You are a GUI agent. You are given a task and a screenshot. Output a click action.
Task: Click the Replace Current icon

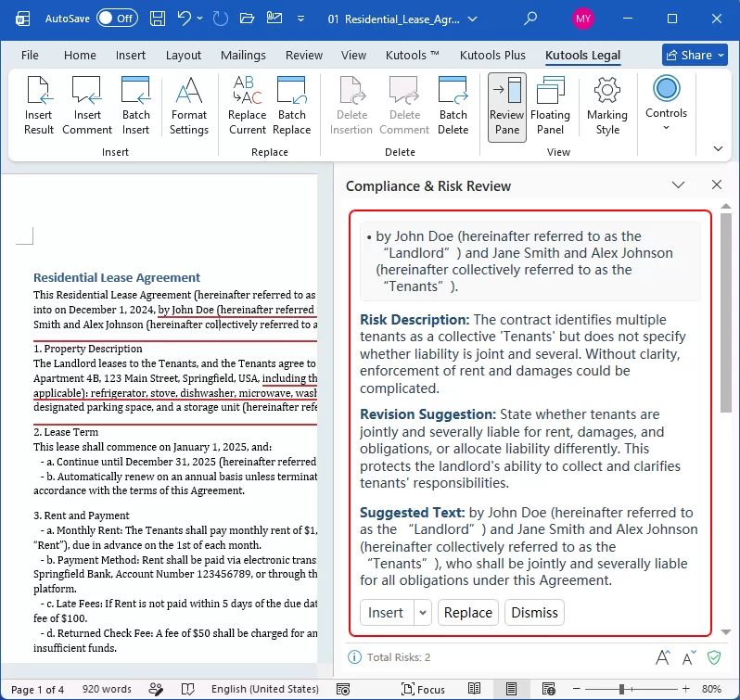point(247,106)
